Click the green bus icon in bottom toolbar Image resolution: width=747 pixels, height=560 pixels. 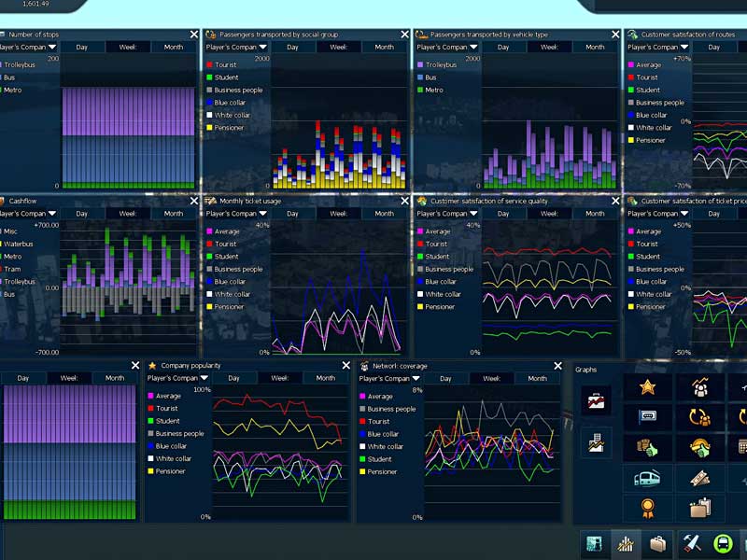tap(723, 543)
